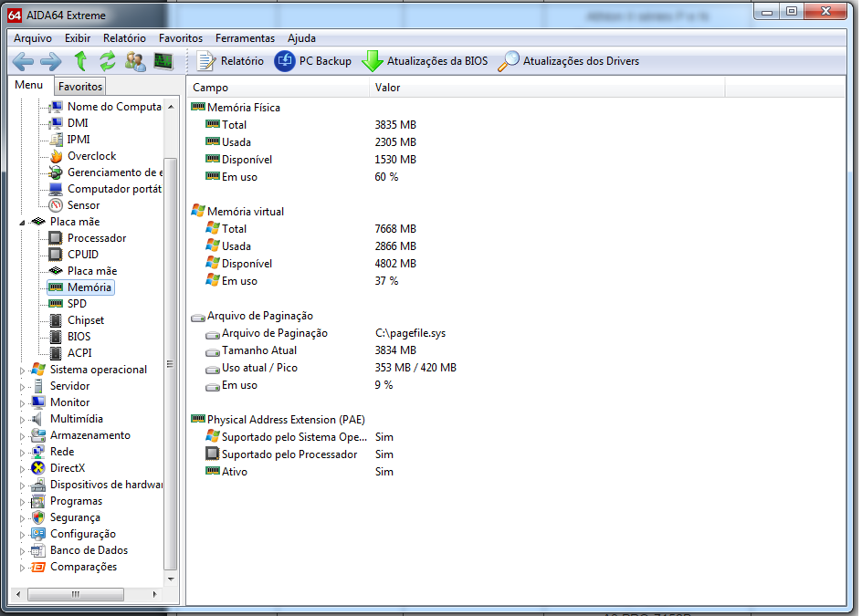Go up one level with green arrow

point(80,61)
